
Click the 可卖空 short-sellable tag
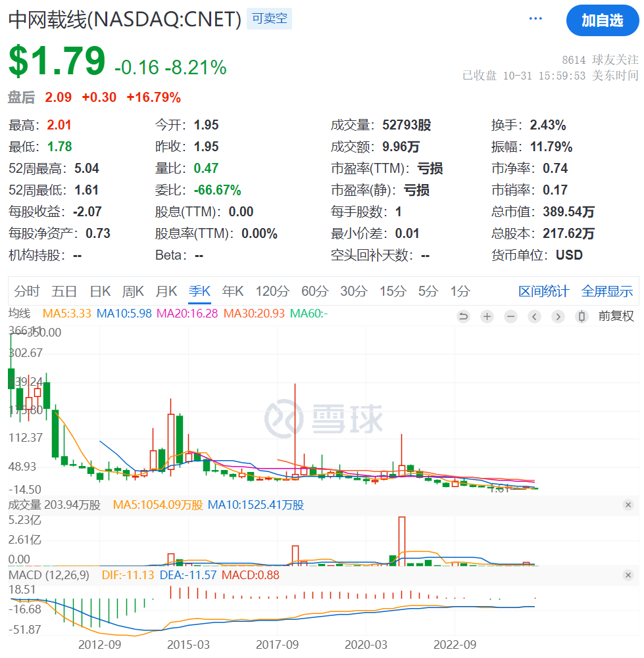pos(270,18)
